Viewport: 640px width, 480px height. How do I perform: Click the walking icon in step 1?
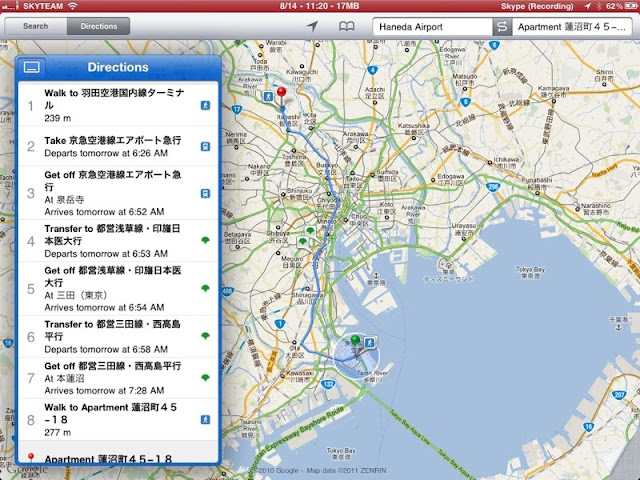pyautogui.click(x=205, y=105)
